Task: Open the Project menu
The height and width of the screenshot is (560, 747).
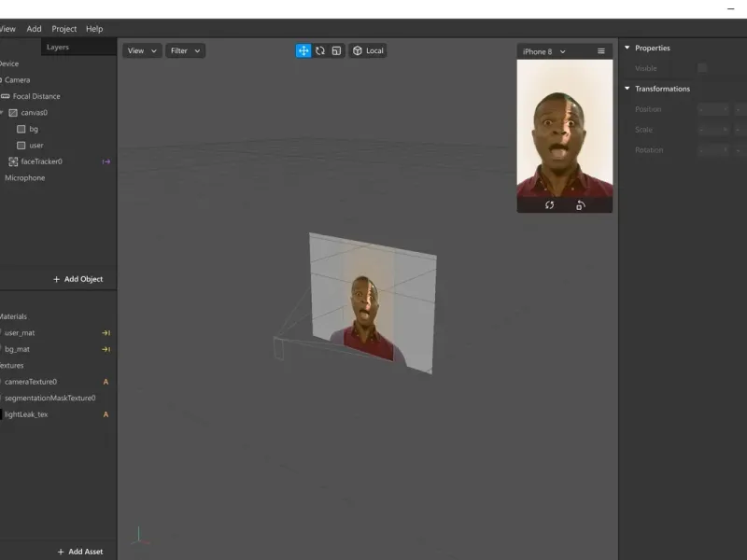Action: pyautogui.click(x=64, y=29)
